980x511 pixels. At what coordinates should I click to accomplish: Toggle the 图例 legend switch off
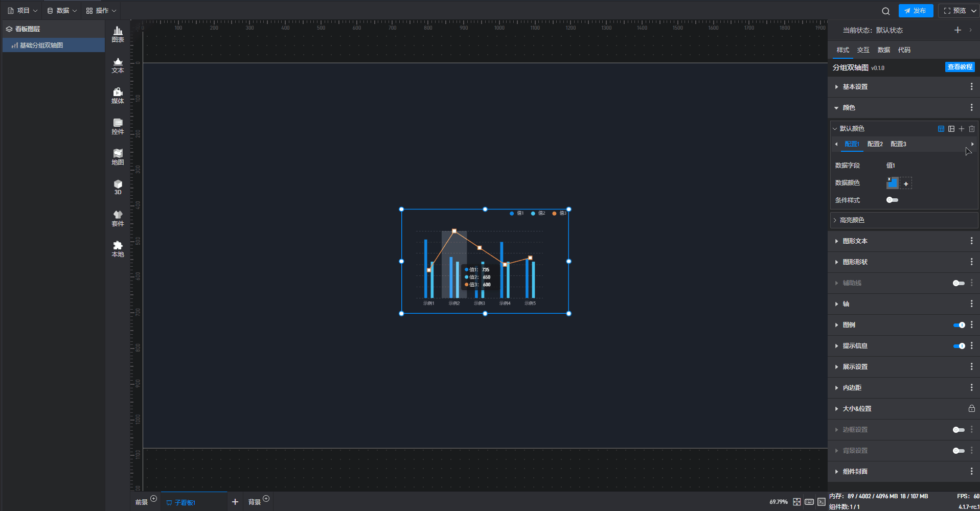(x=959, y=325)
